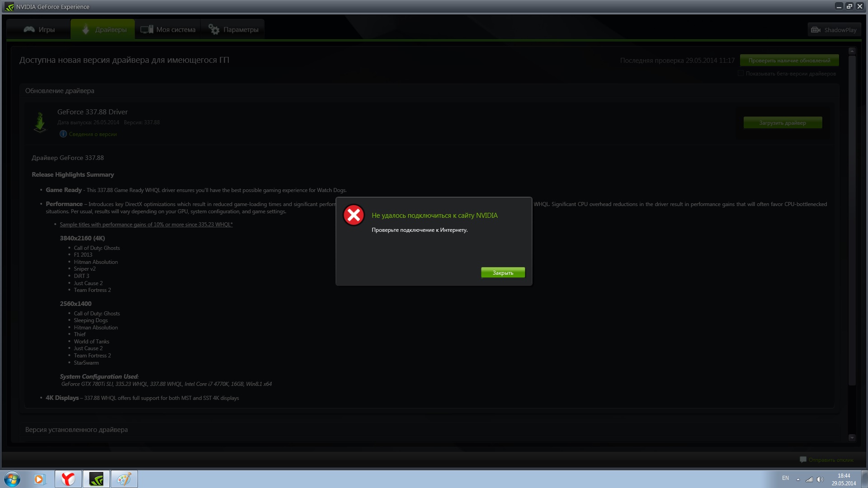Click the World of Tanks list entry
The image size is (868, 488).
point(91,342)
